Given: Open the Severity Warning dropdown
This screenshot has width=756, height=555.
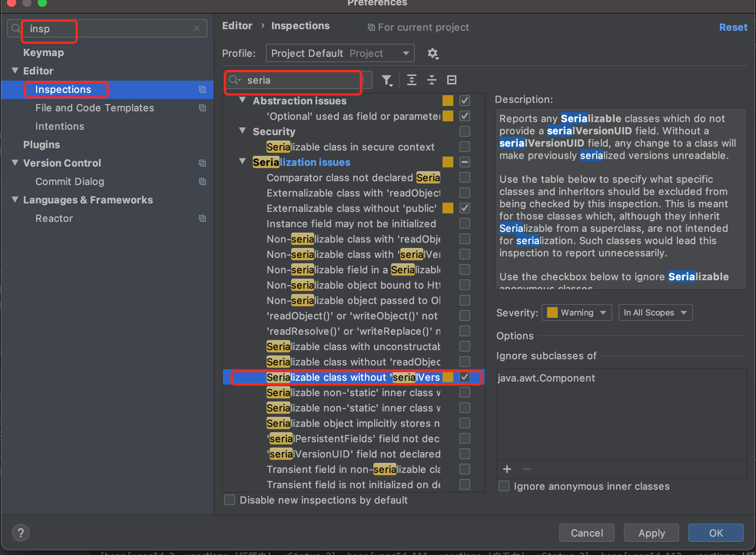Looking at the screenshot, I should coord(577,312).
